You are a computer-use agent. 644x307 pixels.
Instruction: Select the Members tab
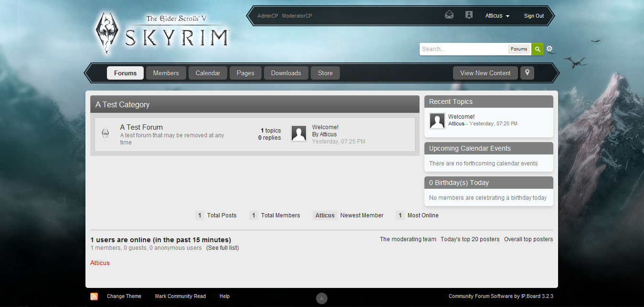[166, 73]
